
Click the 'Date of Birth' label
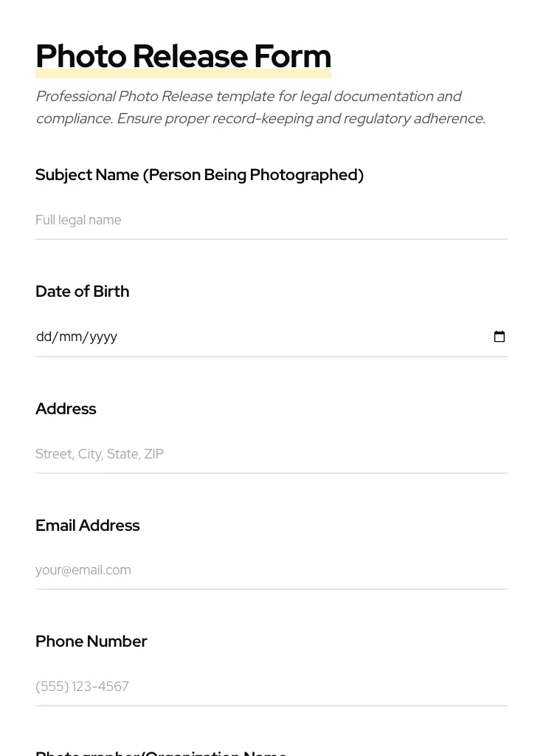pyautogui.click(x=82, y=292)
